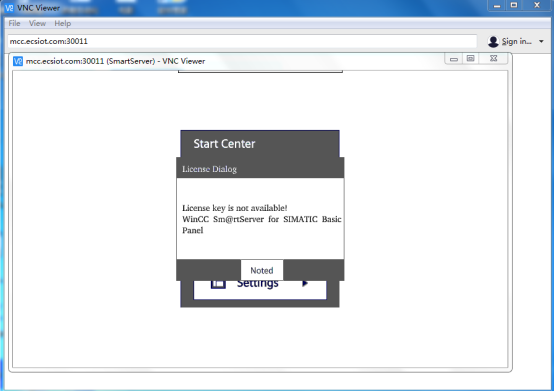Close the main VNC Viewer window
This screenshot has height=391, width=554.
click(x=537, y=6)
